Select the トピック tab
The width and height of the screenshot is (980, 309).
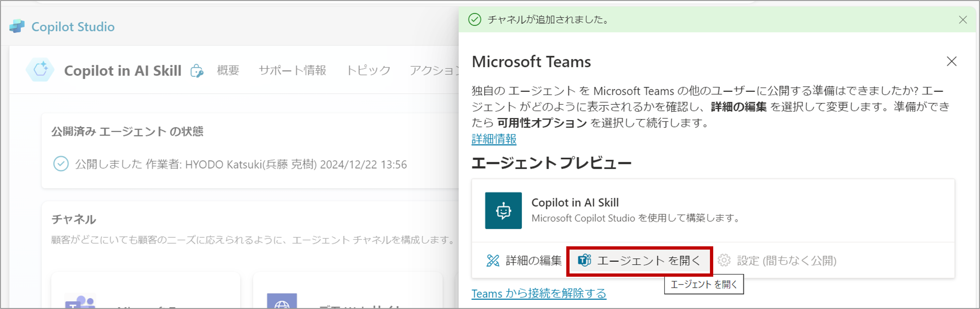click(368, 70)
